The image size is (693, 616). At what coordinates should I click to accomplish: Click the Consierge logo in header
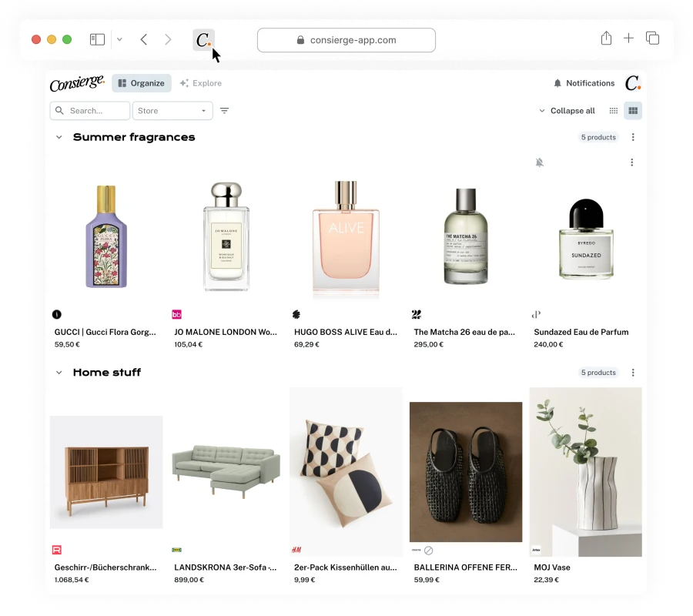click(x=77, y=83)
